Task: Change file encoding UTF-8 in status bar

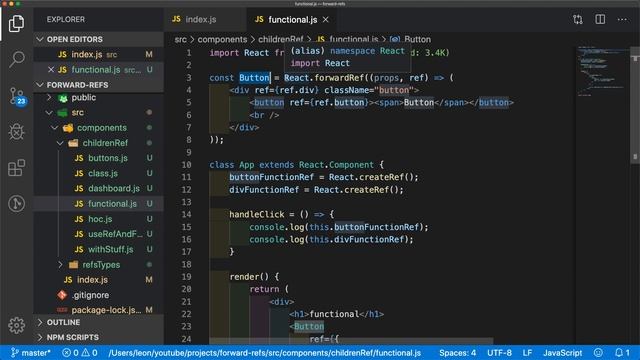Action: click(499, 353)
